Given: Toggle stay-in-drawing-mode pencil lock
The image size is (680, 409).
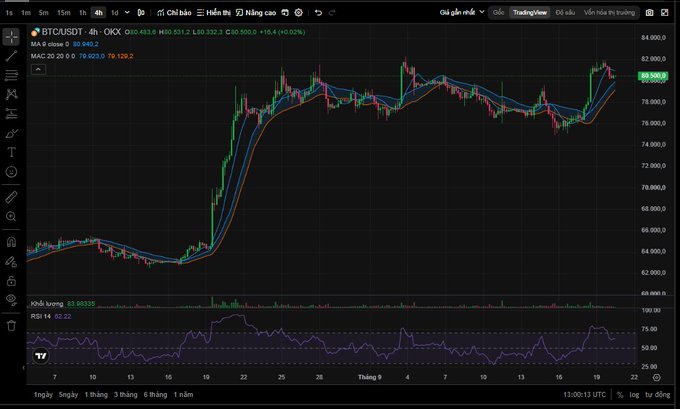Looking at the screenshot, I should [11, 261].
